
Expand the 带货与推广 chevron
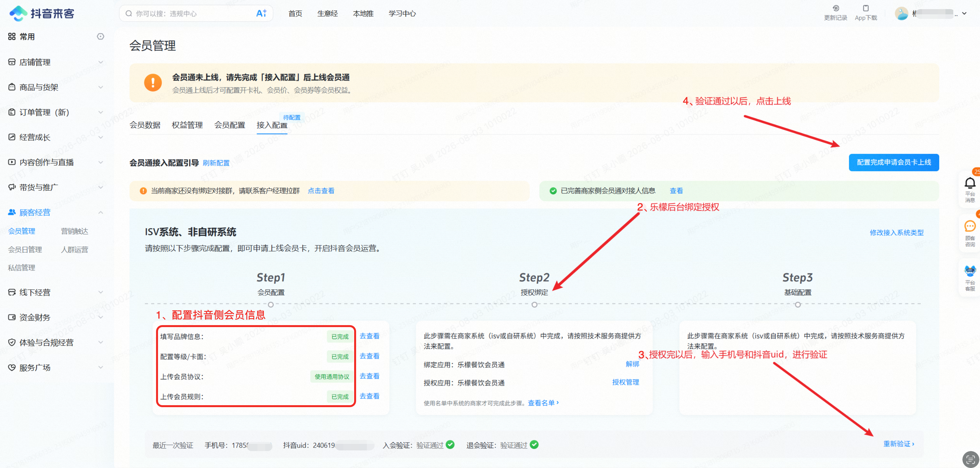tap(101, 187)
